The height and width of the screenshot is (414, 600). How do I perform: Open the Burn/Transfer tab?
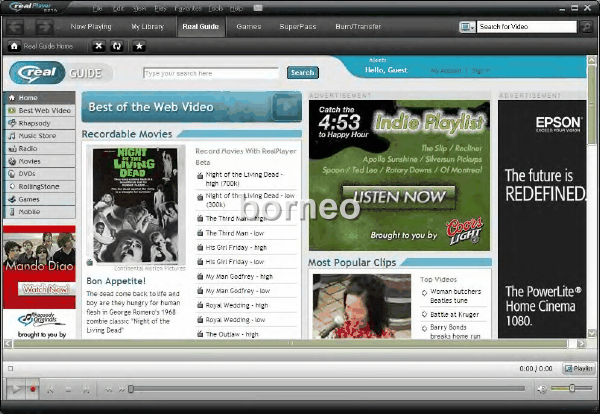pos(358,26)
